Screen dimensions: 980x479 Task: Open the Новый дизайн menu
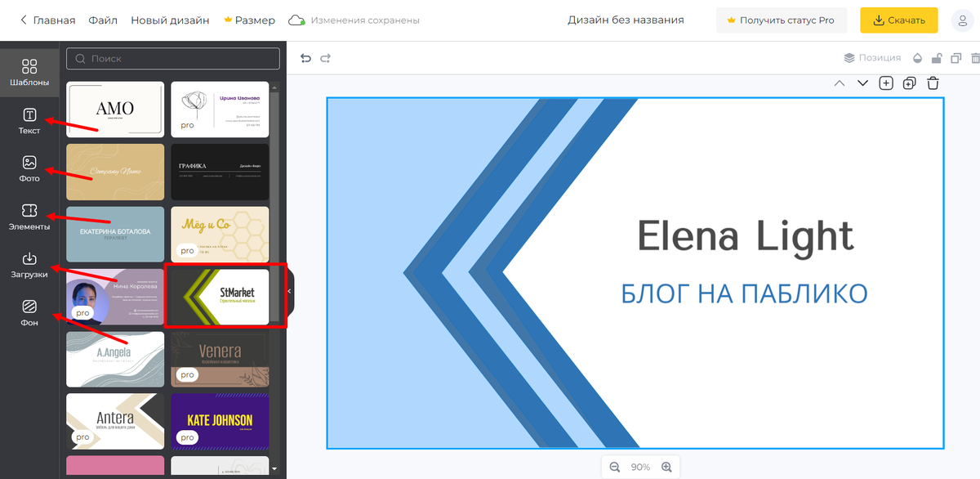click(x=170, y=20)
